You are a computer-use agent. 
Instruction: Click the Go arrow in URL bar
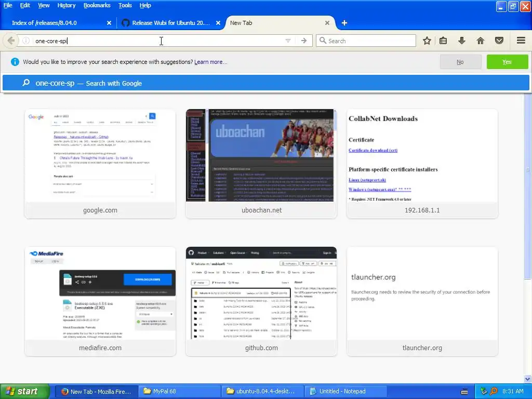coord(303,41)
